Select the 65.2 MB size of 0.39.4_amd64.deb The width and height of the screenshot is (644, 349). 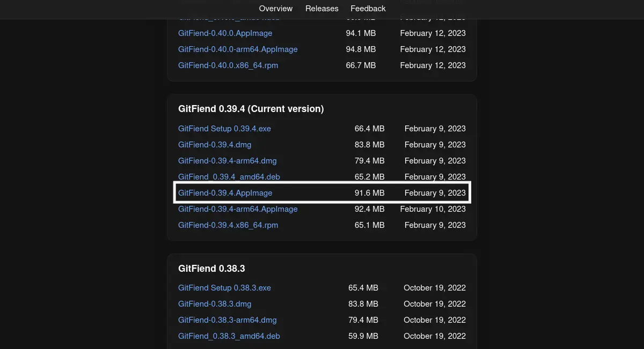[370, 177]
